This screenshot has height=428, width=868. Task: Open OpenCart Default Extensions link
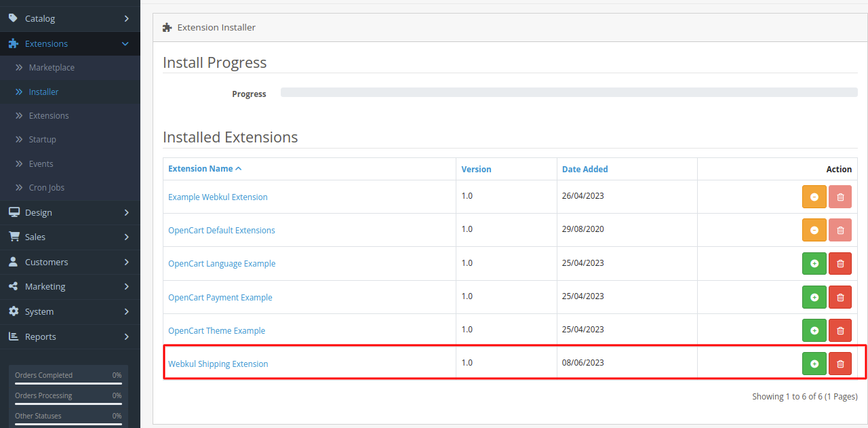(222, 231)
